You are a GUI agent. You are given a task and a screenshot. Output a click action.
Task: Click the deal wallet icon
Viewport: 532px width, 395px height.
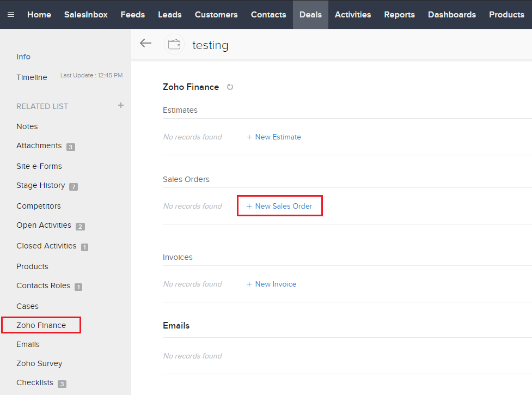tap(174, 45)
